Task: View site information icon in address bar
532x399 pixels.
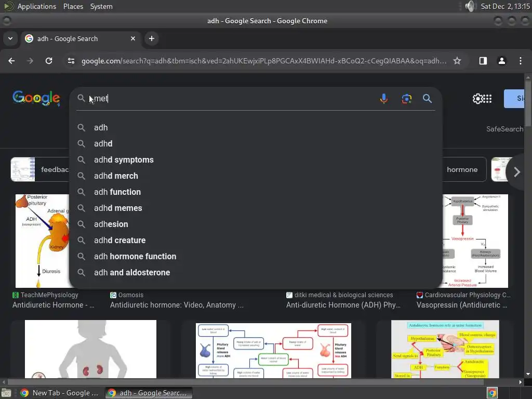Action: click(71, 61)
